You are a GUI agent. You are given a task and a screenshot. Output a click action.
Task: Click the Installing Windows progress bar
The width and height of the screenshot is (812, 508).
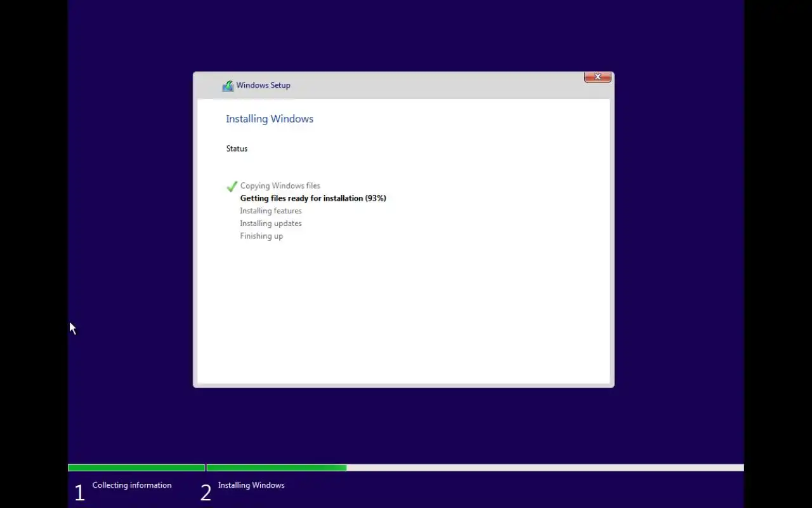[475, 468]
